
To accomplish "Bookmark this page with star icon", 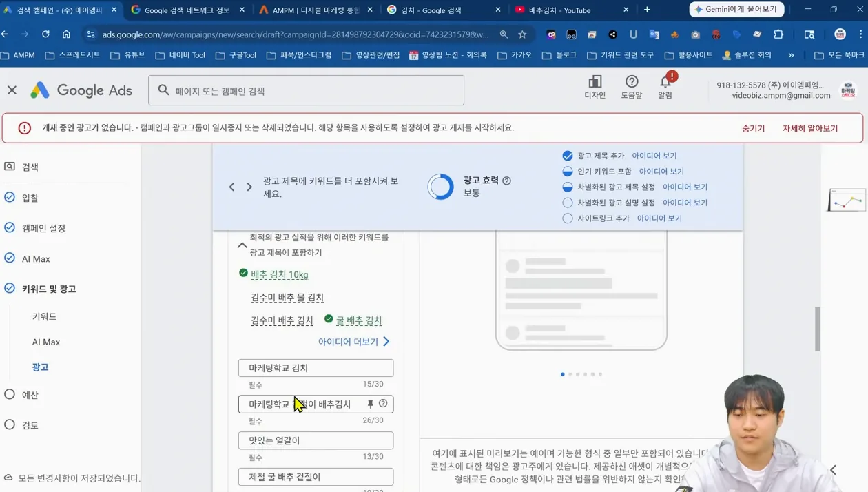I will (522, 34).
